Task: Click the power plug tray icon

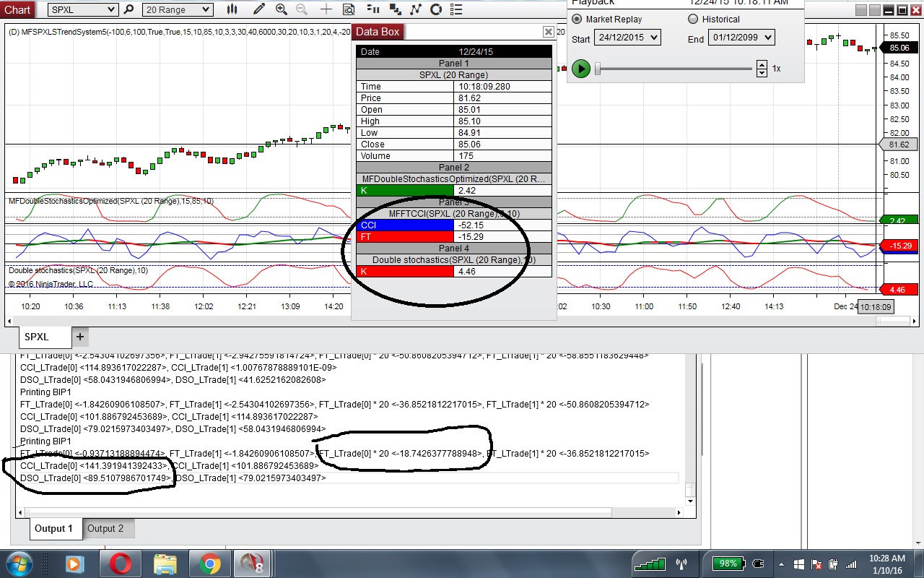Action: 758,564
